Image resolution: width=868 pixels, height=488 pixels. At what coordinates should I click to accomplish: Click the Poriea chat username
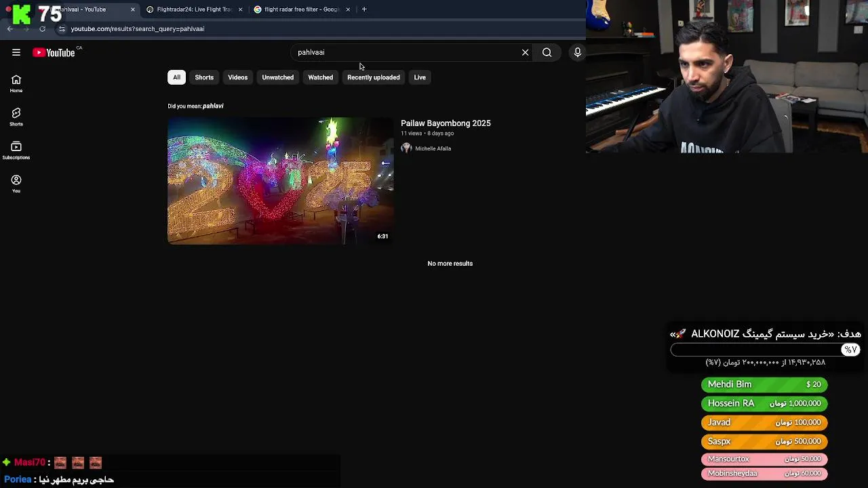tap(18, 479)
